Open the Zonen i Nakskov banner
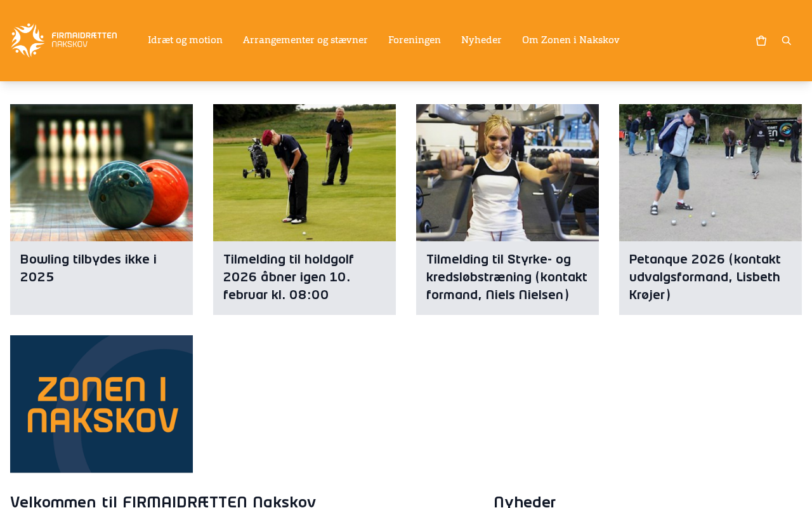 click(101, 404)
